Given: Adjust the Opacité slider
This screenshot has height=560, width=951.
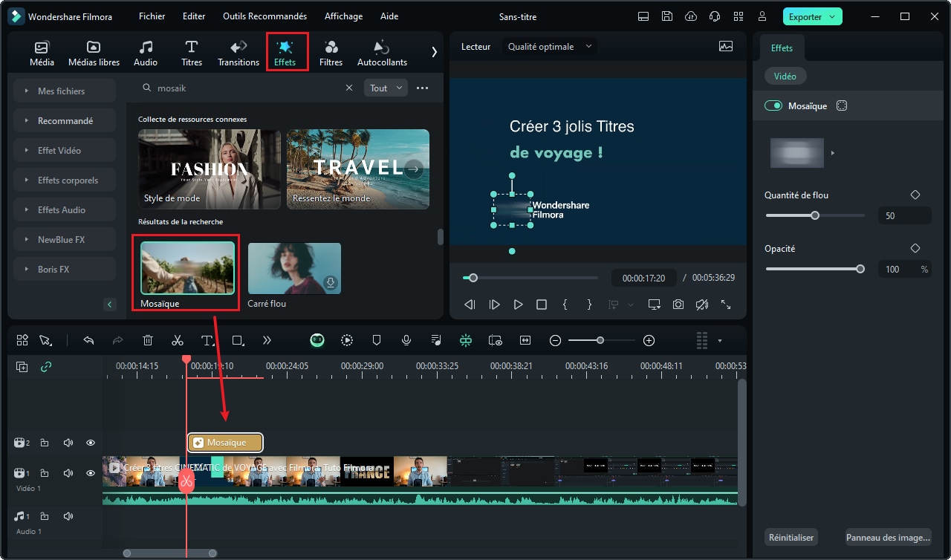Looking at the screenshot, I should click(x=815, y=269).
